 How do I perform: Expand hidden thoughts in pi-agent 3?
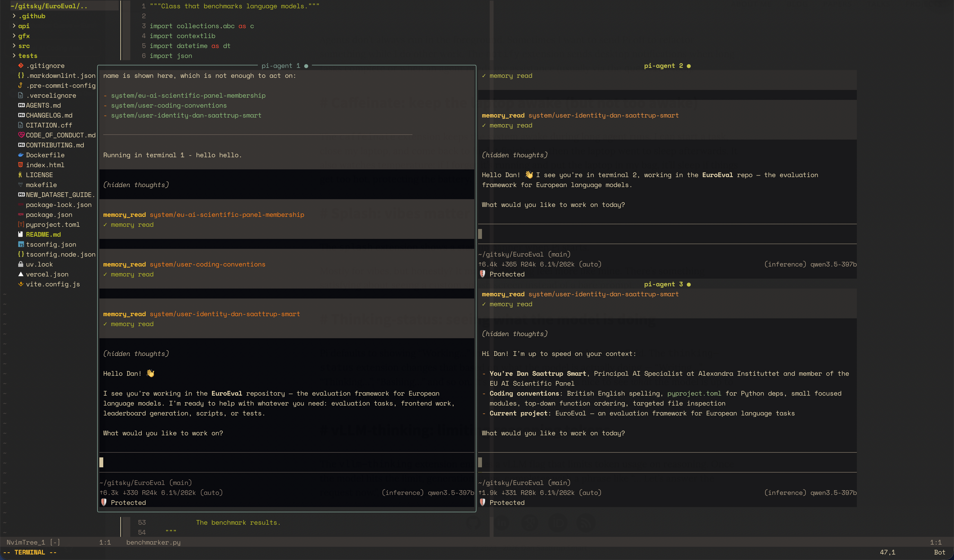(x=515, y=334)
